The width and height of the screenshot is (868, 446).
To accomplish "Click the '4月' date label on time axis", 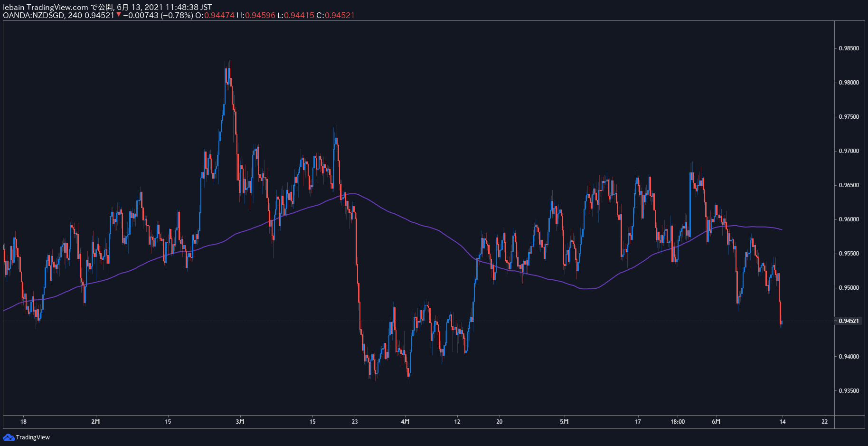I will [x=405, y=421].
